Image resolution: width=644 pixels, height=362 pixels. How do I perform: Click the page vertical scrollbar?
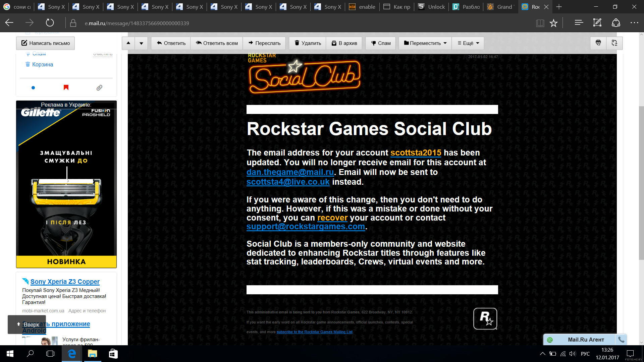(641, 183)
